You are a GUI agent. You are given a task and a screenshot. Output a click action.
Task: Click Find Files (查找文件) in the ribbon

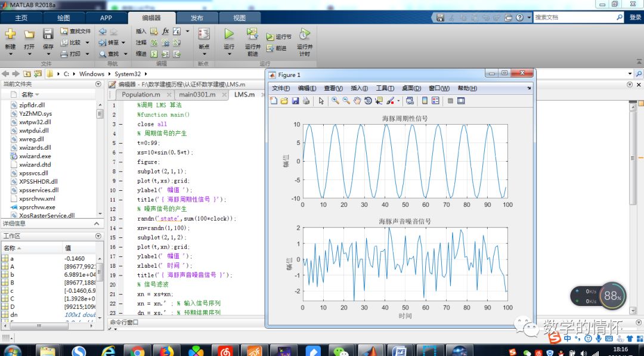point(76,31)
